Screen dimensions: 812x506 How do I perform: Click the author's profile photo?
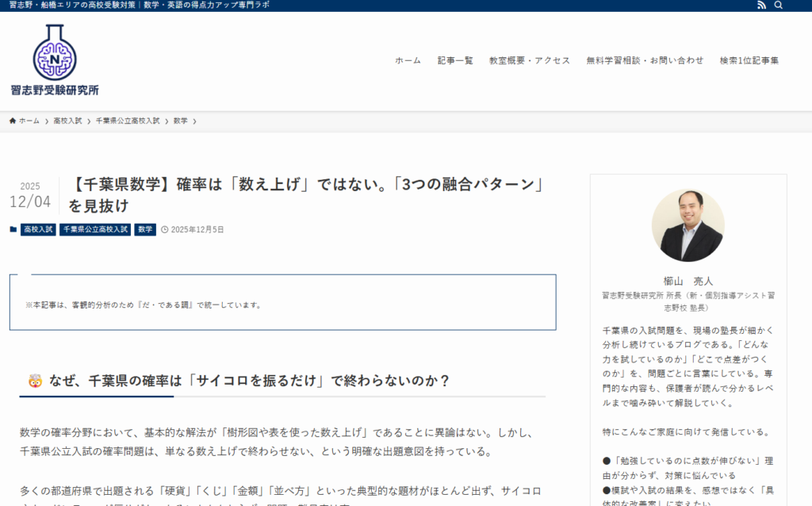688,226
